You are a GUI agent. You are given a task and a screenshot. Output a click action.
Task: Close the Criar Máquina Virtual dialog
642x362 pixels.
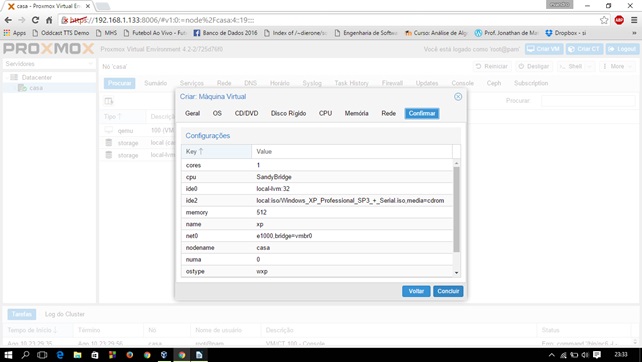pyautogui.click(x=458, y=97)
